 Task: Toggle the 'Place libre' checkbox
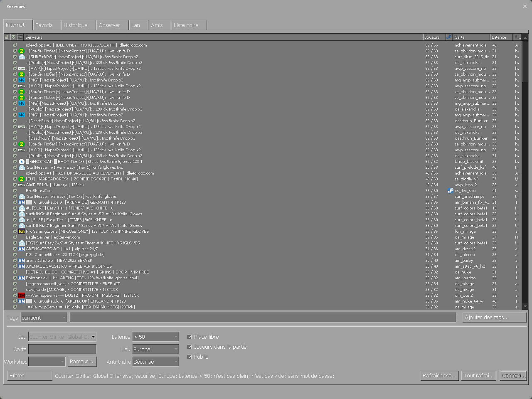190,337
